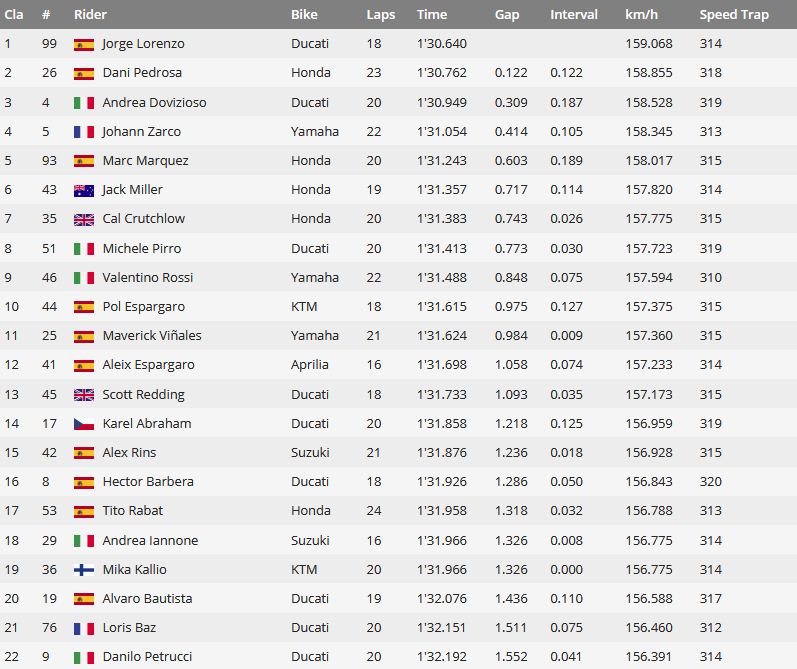This screenshot has width=797, height=669.
Task: Click the Italian flag next to Andrea Dovizioso
Action: pos(84,103)
